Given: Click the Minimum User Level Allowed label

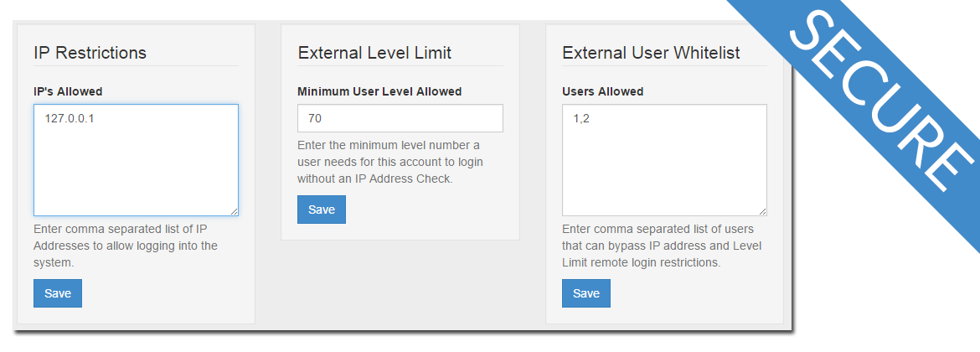Looking at the screenshot, I should (x=379, y=91).
